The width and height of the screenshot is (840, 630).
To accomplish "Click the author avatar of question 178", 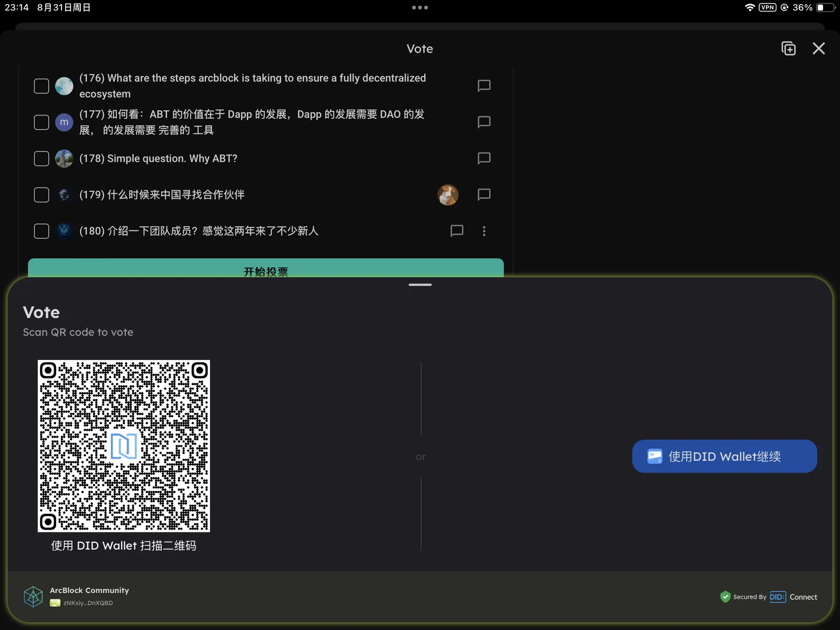I will tap(64, 159).
